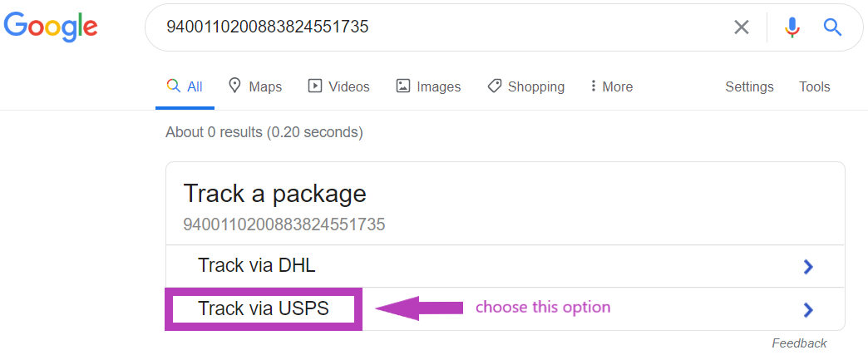Select Track via USPS option
Screen dimensions: 868x355
point(264,309)
